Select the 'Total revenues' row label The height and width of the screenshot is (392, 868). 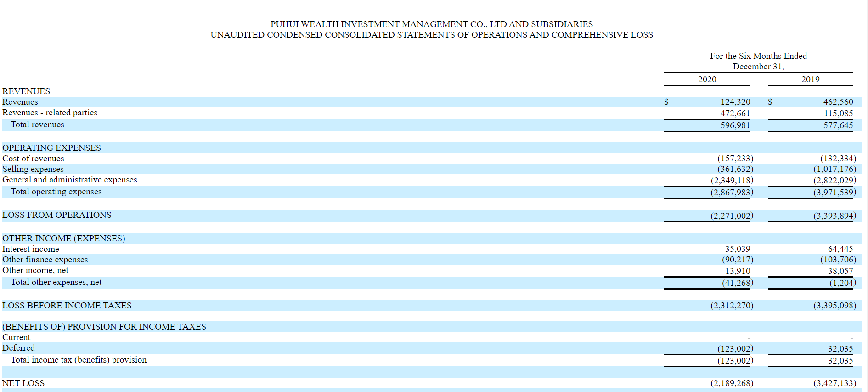tap(38, 125)
